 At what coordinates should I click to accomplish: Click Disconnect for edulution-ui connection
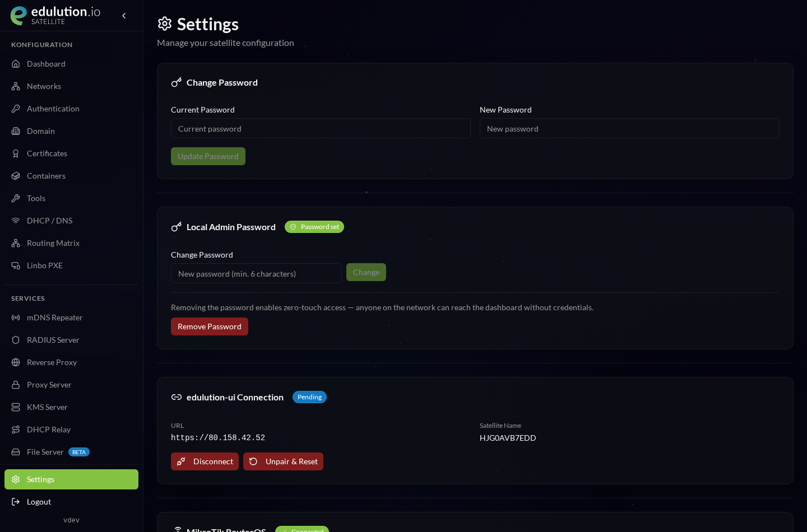click(x=205, y=461)
